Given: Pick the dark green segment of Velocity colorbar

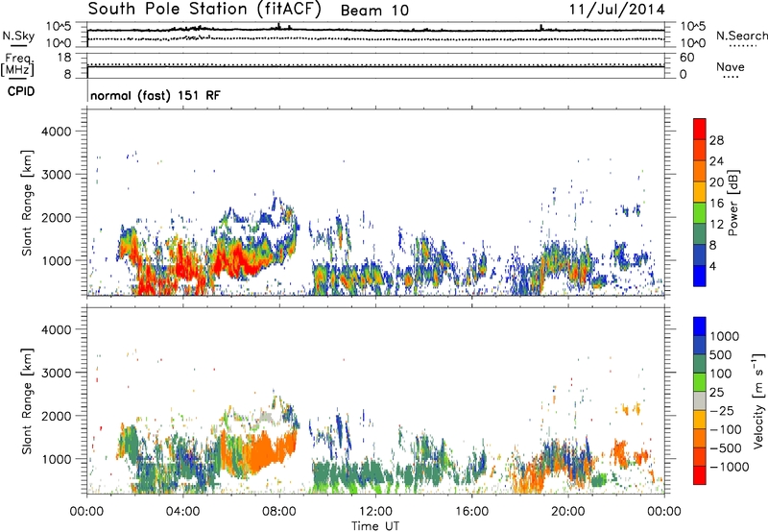Looking at the screenshot, I should pos(700,364).
